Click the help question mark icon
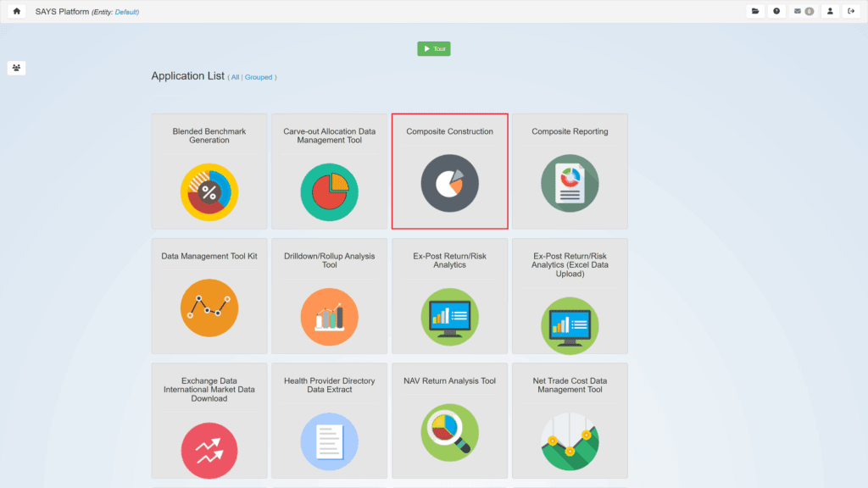The image size is (868, 488). pyautogui.click(x=776, y=12)
